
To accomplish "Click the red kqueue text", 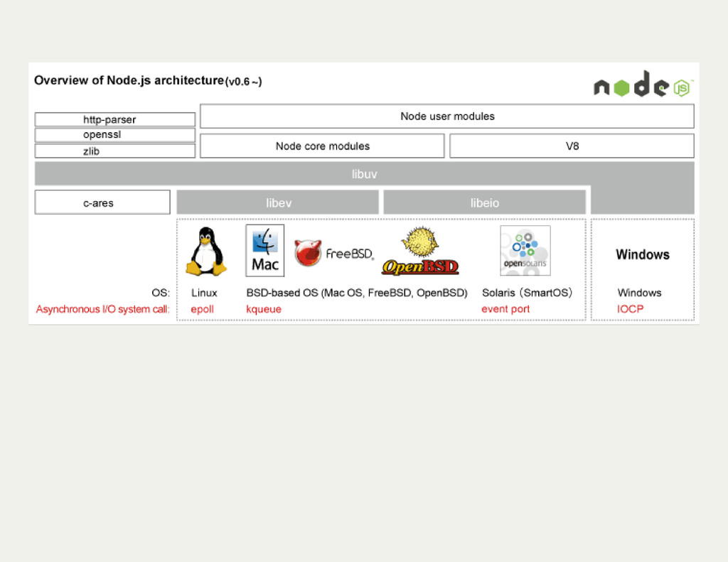I will point(264,309).
